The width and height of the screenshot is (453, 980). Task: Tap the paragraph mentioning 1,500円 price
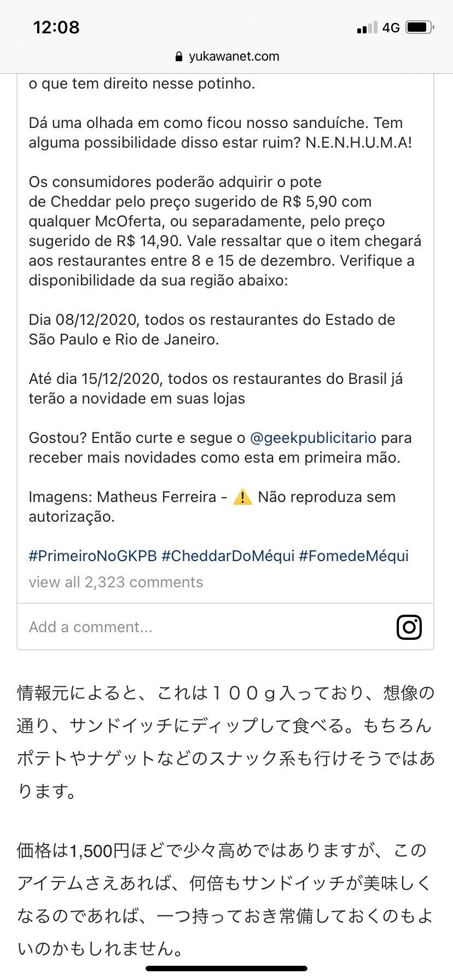tap(225, 899)
